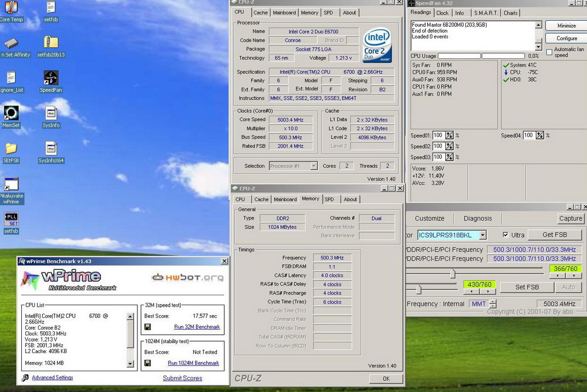
Task: Click the Configure button in SpeedFan
Action: click(x=566, y=38)
